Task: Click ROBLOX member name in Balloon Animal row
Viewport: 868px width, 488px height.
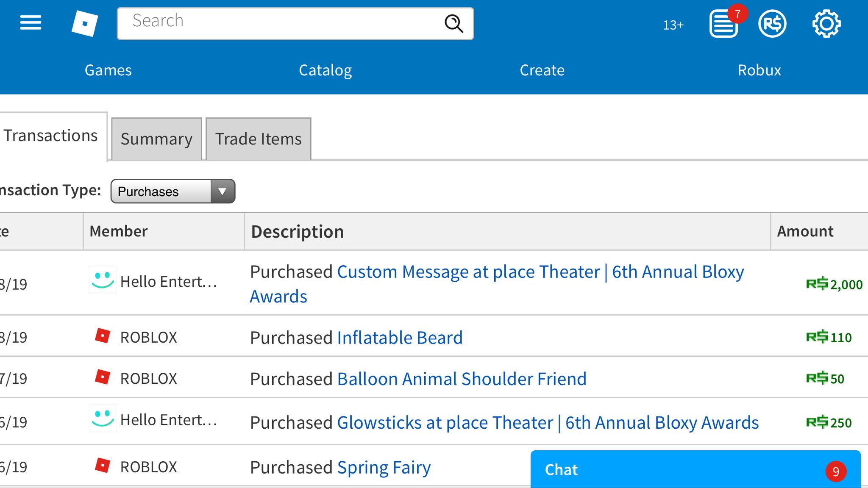Action: point(149,378)
